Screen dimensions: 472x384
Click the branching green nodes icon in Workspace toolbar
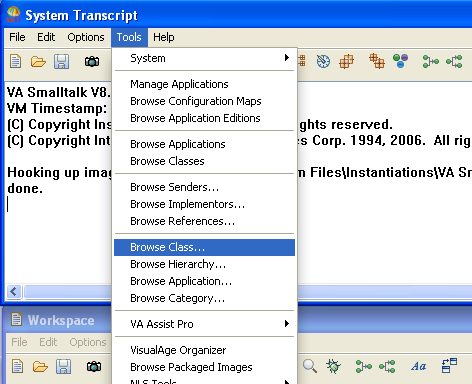387,367
